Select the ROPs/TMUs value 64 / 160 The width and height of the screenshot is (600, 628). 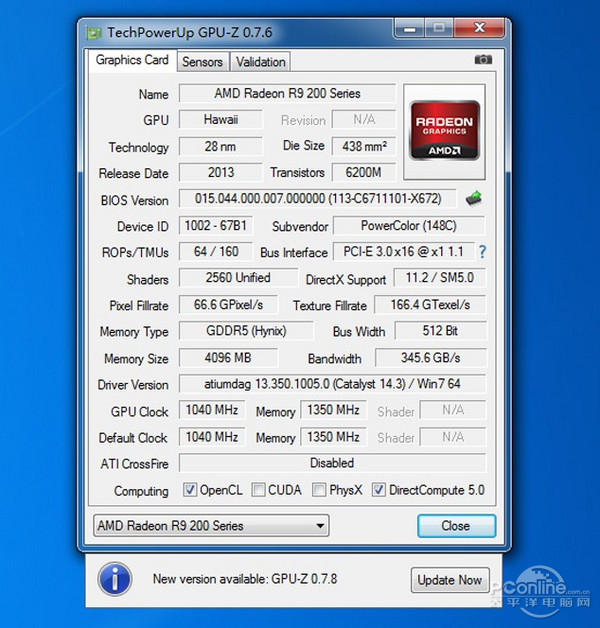click(215, 252)
